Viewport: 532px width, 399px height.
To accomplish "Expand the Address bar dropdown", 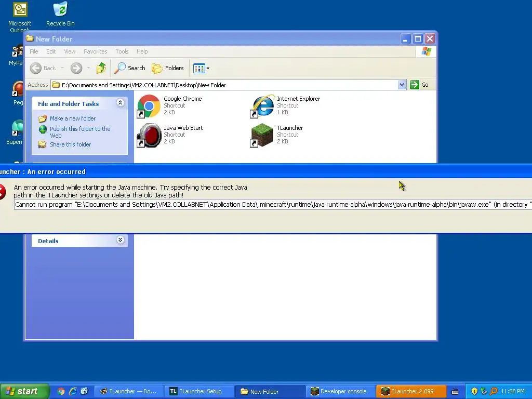I will pos(402,85).
